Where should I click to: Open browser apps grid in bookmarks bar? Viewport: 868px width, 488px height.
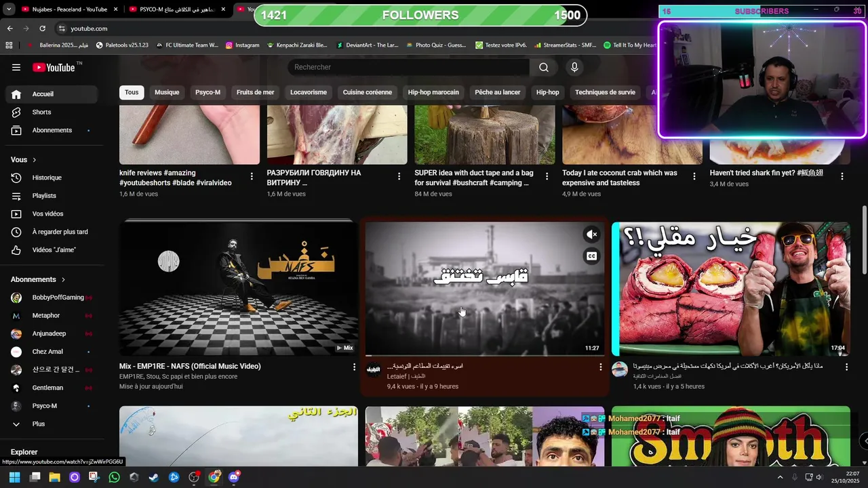[x=9, y=45]
